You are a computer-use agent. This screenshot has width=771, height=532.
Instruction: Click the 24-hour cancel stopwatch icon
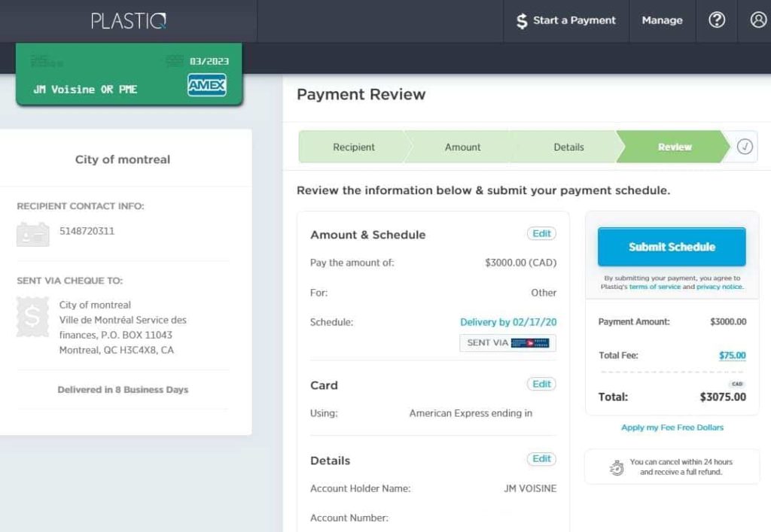click(616, 467)
